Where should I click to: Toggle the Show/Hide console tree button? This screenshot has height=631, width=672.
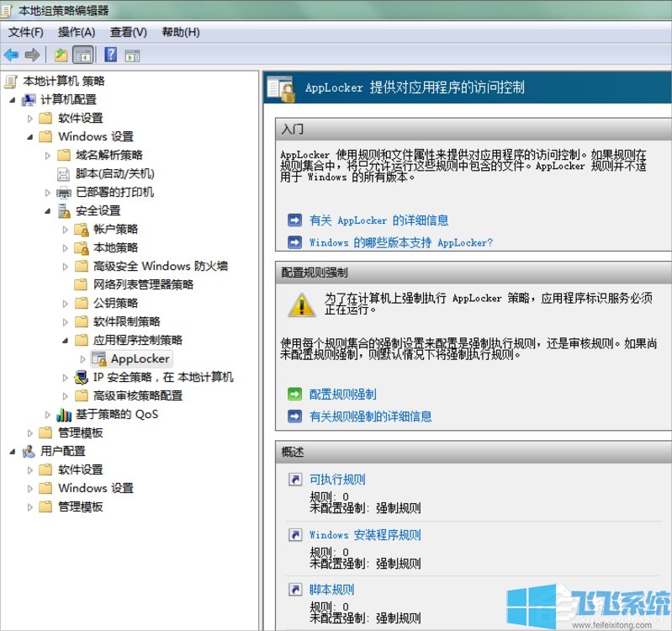point(82,55)
